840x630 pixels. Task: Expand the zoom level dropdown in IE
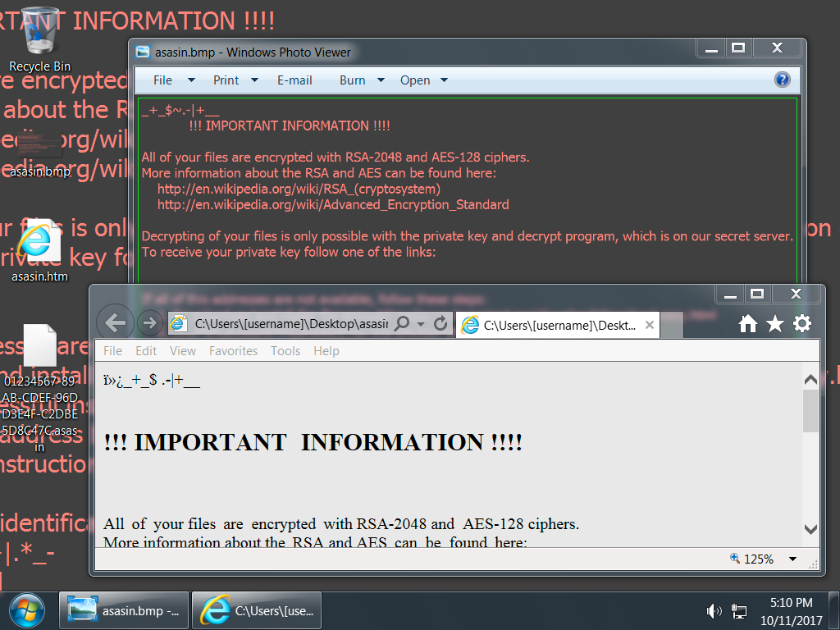click(792, 559)
